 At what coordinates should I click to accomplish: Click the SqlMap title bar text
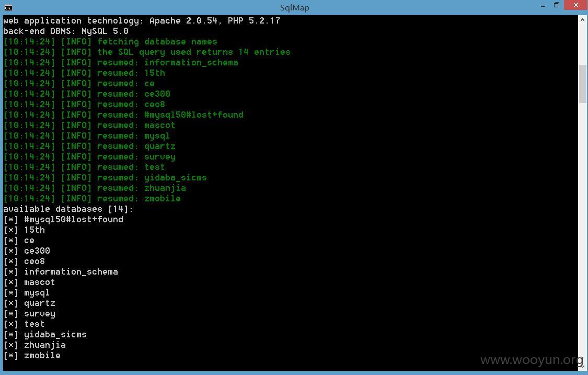294,7
